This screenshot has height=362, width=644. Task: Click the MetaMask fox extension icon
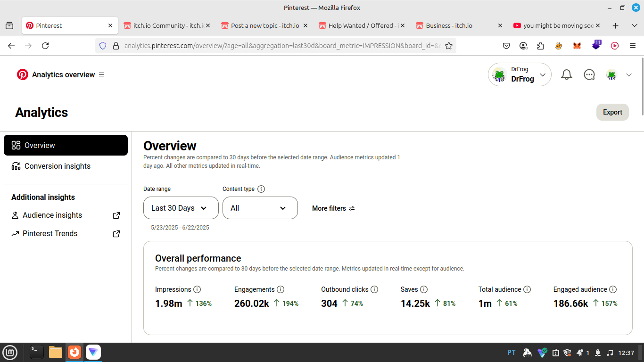coord(577,46)
